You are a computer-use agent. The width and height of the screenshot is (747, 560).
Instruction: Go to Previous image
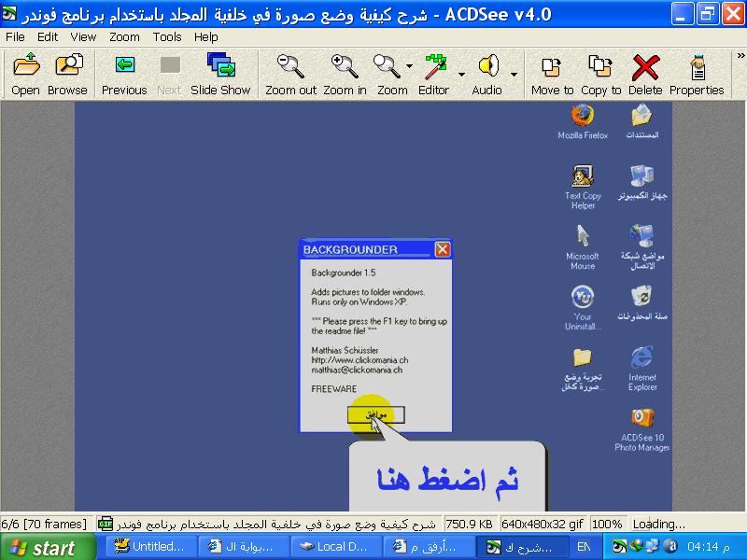[124, 67]
